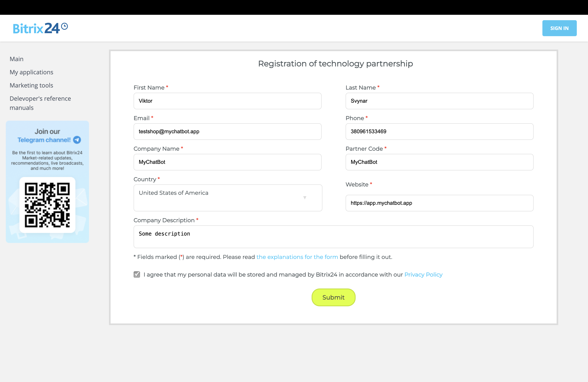
Task: Open the explanations for the form link
Action: pos(297,257)
